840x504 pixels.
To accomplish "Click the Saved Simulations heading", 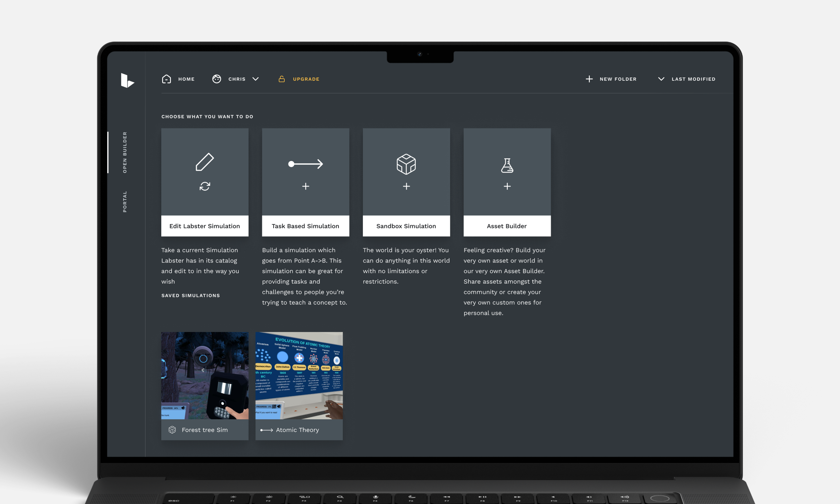I will (191, 295).
